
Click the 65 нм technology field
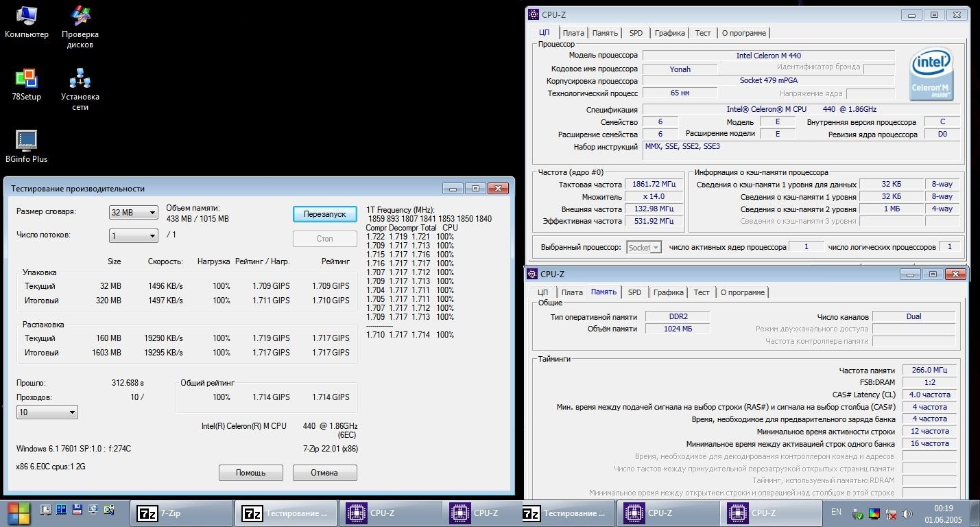click(x=680, y=93)
